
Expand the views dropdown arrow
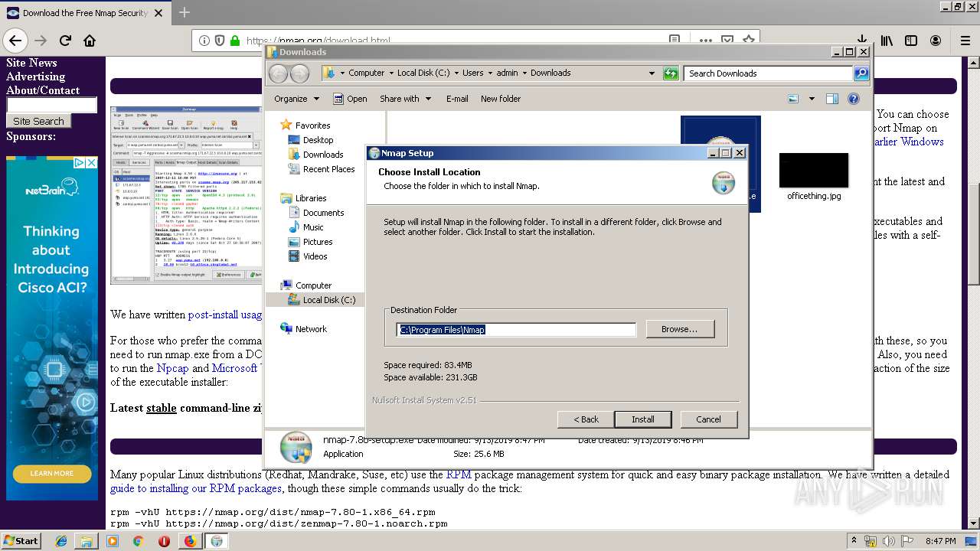[812, 99]
